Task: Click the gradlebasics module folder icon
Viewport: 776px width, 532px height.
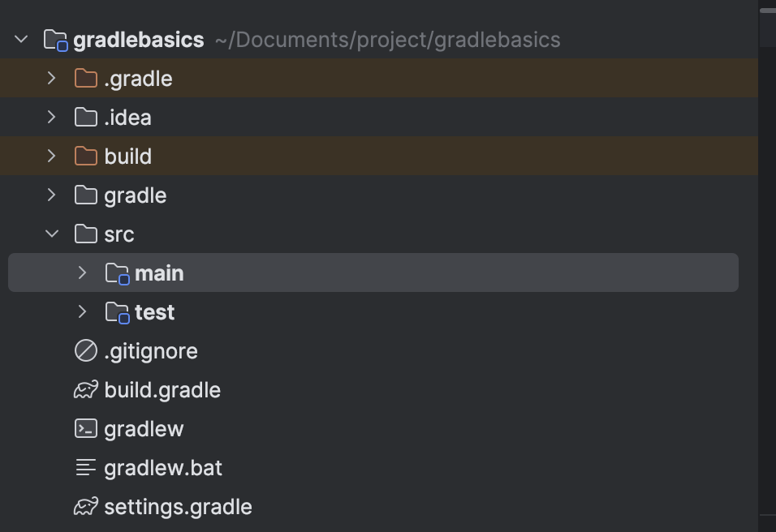Action: 55,40
